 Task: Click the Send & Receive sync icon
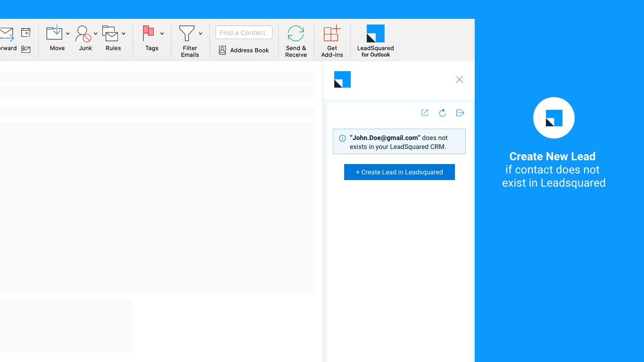296,33
